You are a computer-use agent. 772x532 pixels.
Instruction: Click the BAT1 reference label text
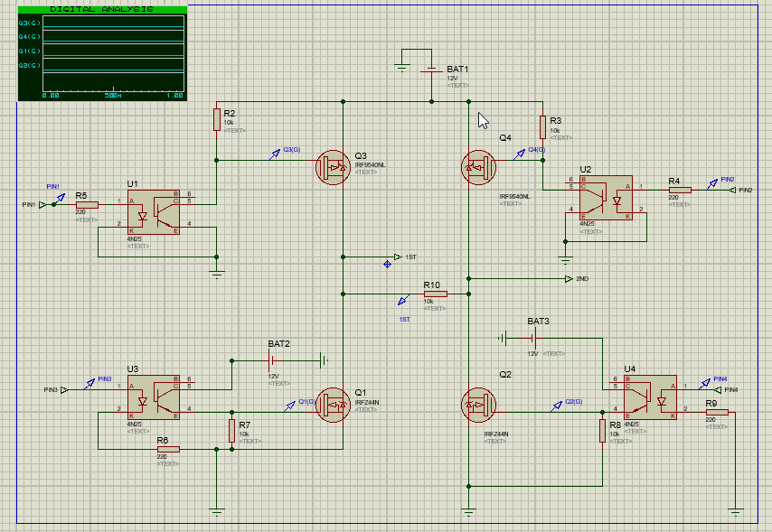tap(457, 70)
